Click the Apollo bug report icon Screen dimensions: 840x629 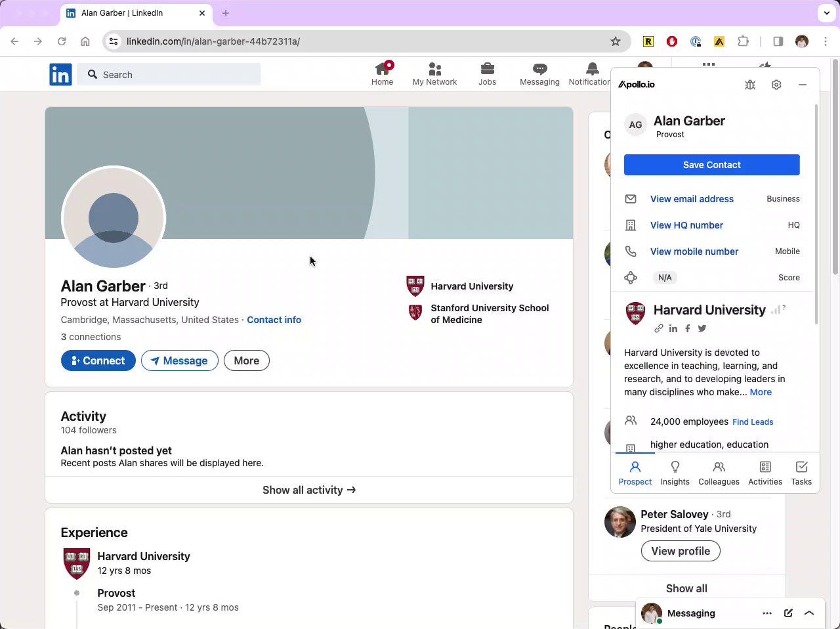(x=750, y=85)
